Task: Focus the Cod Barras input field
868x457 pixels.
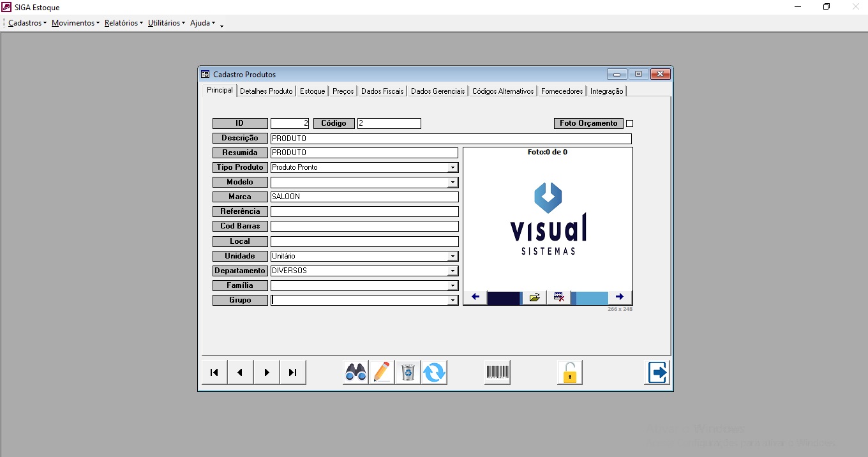Action: [364, 227]
